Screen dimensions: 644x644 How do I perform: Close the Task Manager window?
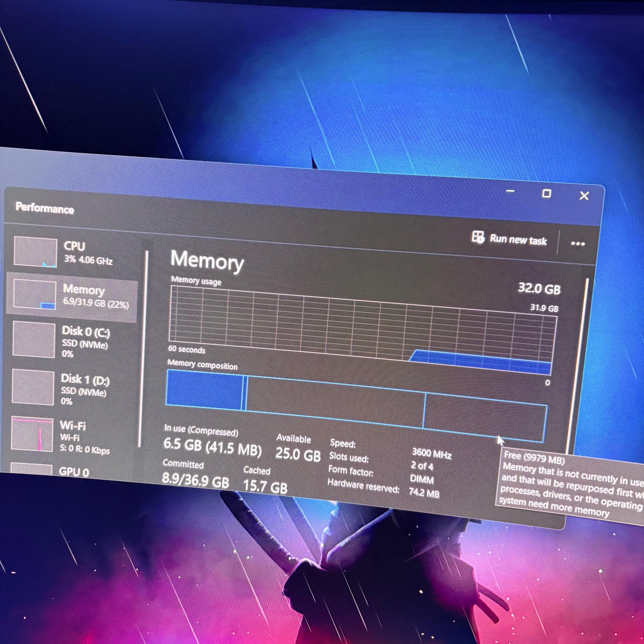(x=584, y=196)
